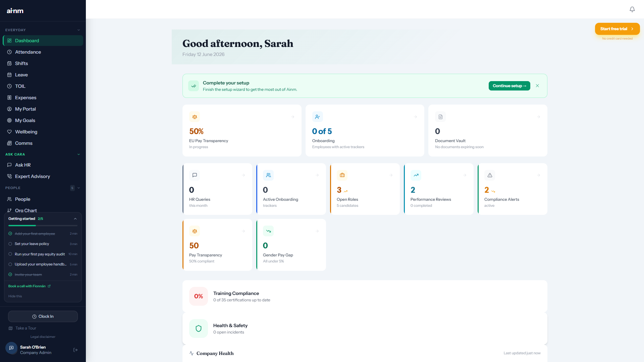Screen dimensions: 644x362
Task: Click the completed 'Invite your team' checkmark
Action: [10, 275]
